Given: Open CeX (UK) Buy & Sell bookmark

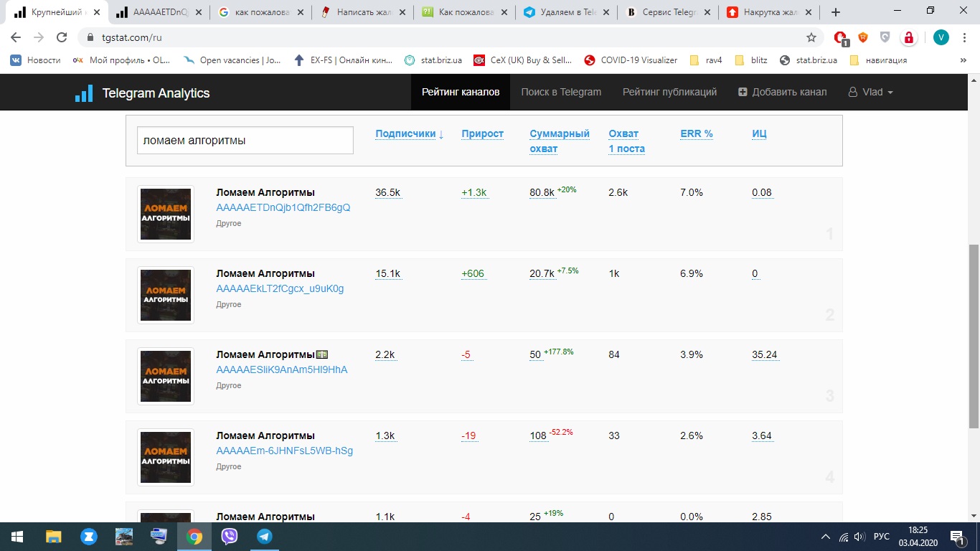Looking at the screenshot, I should pos(523,60).
